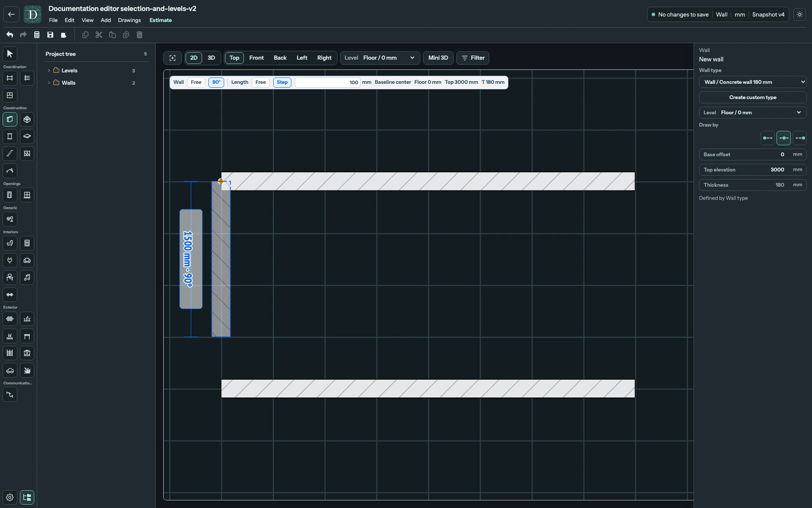Select the dumbbell gym equipment tool

point(10,295)
